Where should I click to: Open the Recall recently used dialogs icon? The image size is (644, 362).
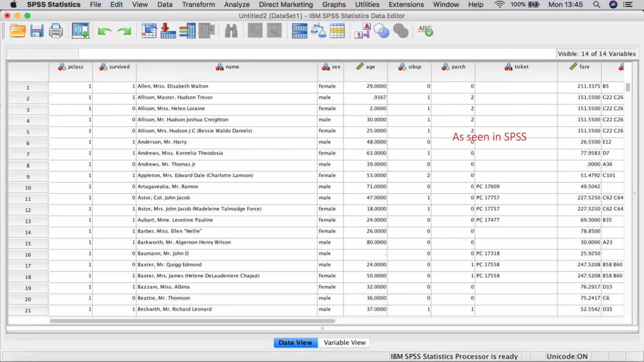pyautogui.click(x=80, y=31)
